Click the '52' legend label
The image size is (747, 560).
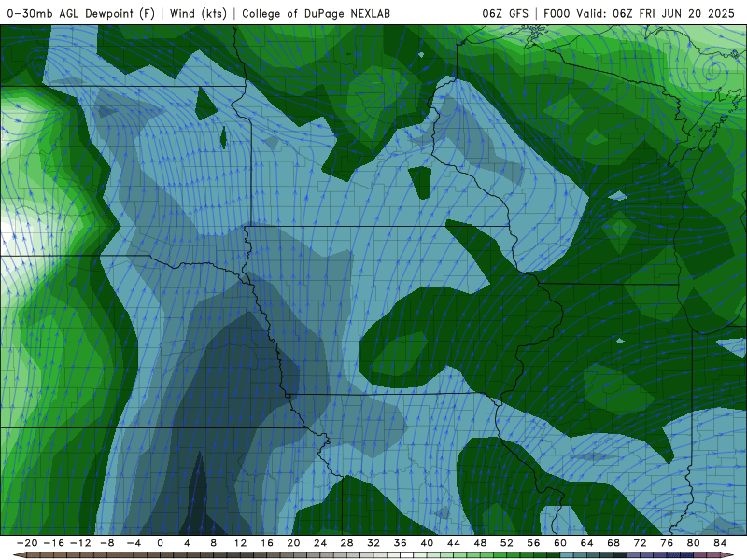pos(507,543)
